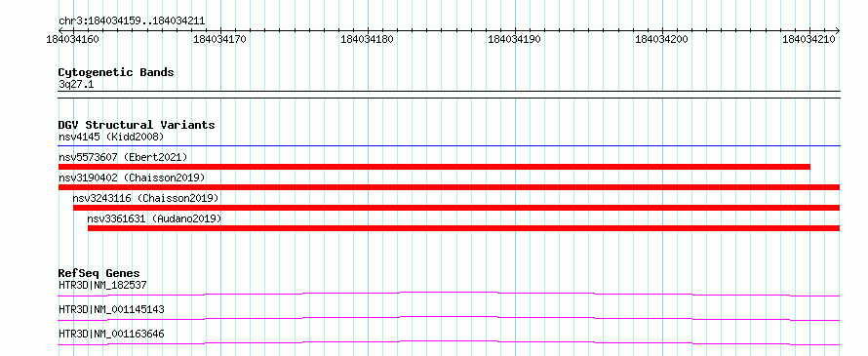Click ruler position 184034160

point(72,39)
